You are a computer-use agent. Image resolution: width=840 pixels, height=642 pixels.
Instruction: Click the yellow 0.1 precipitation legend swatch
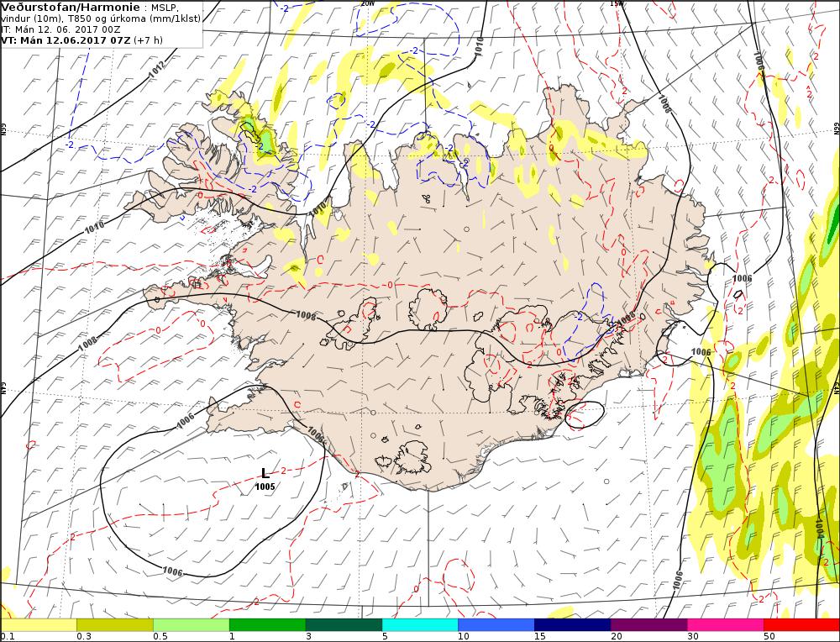pyautogui.click(x=39, y=625)
